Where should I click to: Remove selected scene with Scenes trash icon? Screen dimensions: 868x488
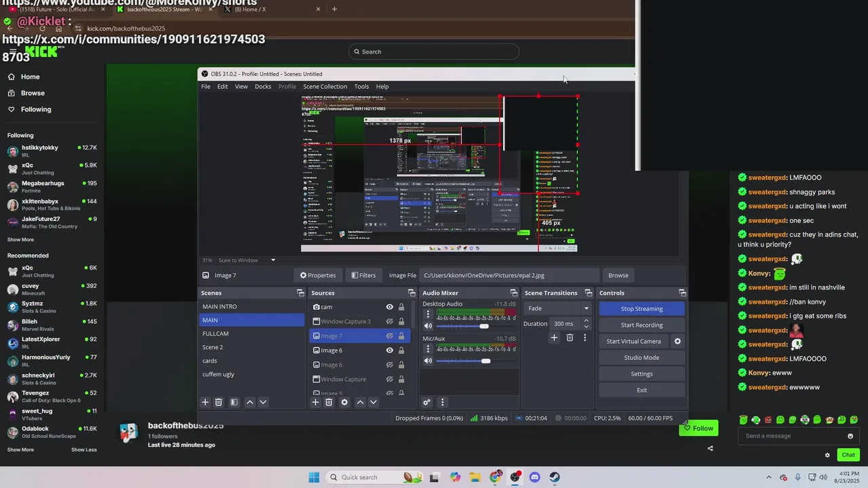[x=218, y=402]
